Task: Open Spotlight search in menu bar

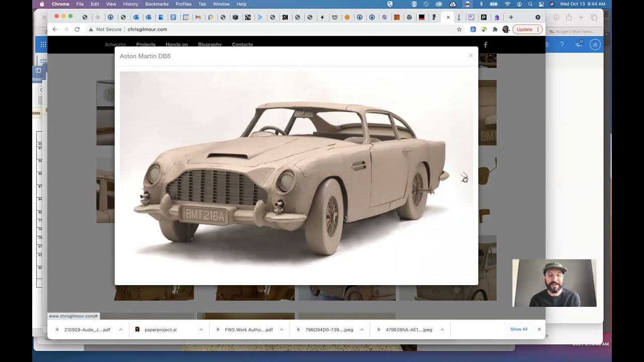Action: tap(530, 4)
